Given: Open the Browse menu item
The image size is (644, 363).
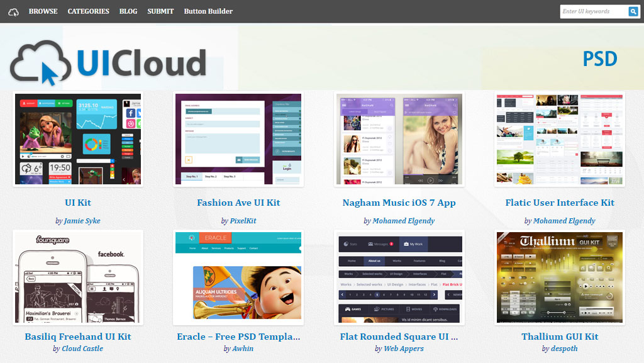Looking at the screenshot, I should point(43,11).
